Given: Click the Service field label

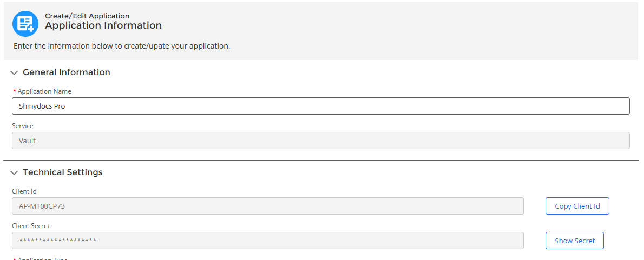Looking at the screenshot, I should (23, 126).
